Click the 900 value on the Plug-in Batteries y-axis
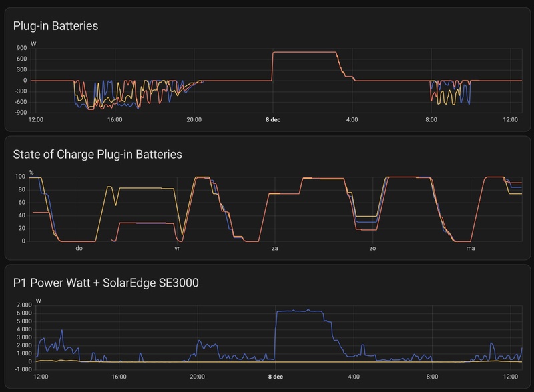 21,48
